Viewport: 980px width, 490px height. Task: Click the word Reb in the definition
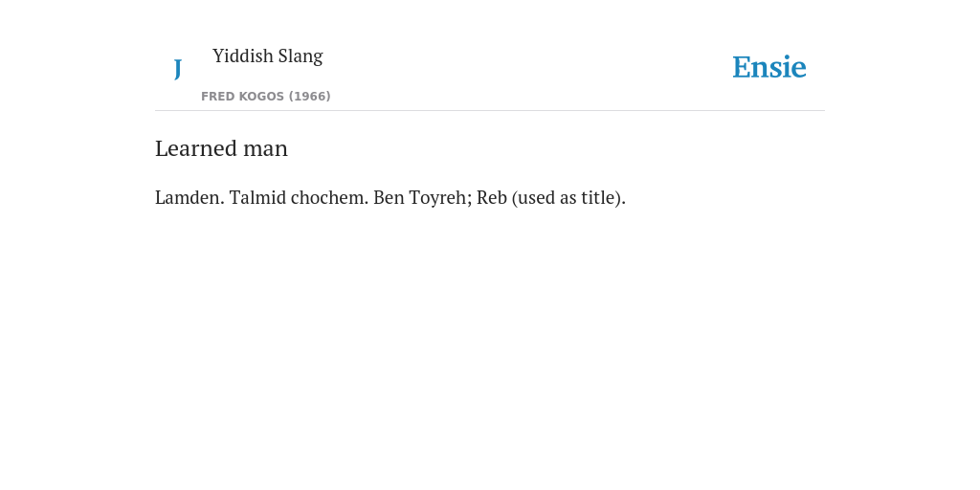click(x=491, y=197)
